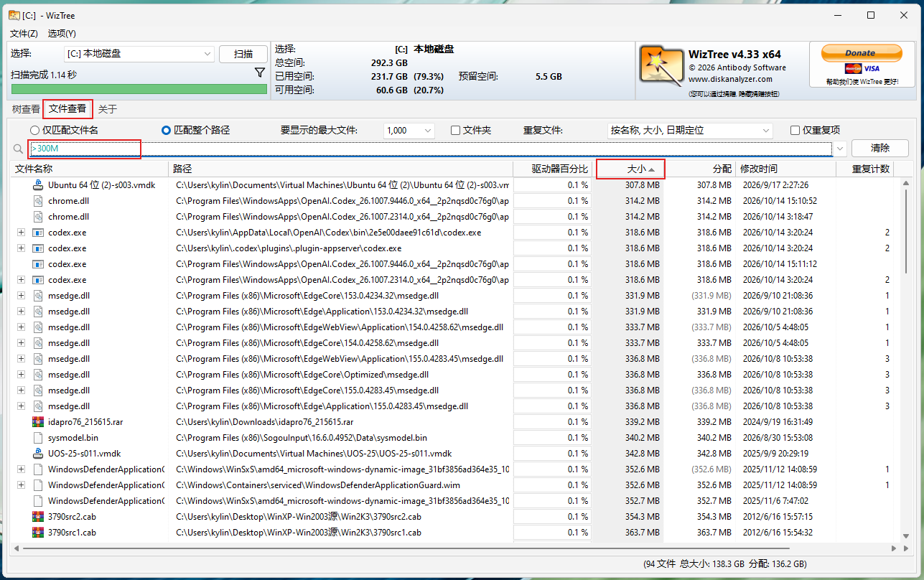924x580 pixels.
Task: Focus the search field containing > 300M
Action: coord(431,149)
